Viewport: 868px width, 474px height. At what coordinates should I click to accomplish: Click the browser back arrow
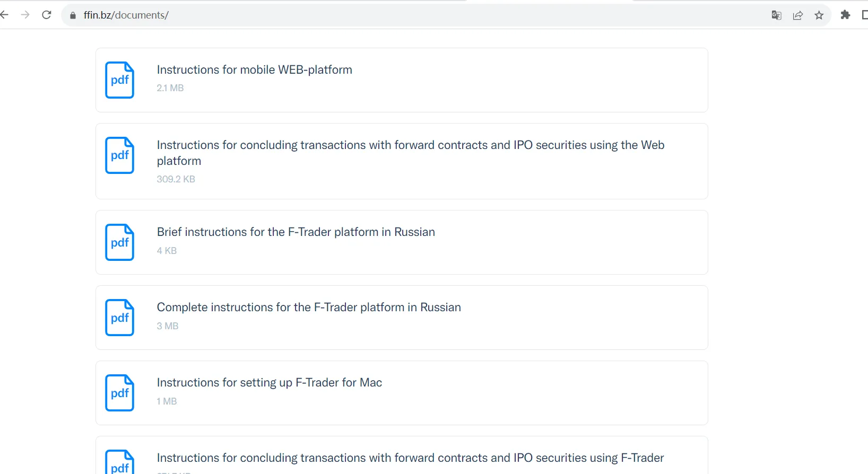tap(4, 15)
